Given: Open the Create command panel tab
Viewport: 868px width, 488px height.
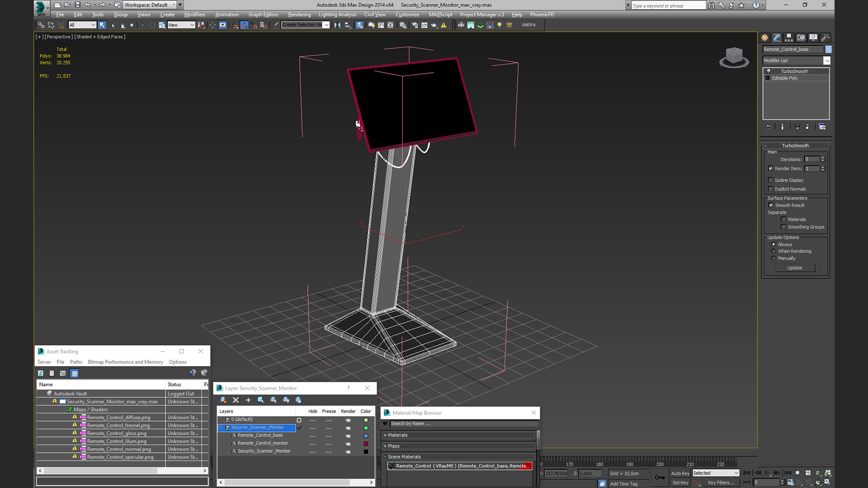Looking at the screenshot, I should (x=764, y=38).
